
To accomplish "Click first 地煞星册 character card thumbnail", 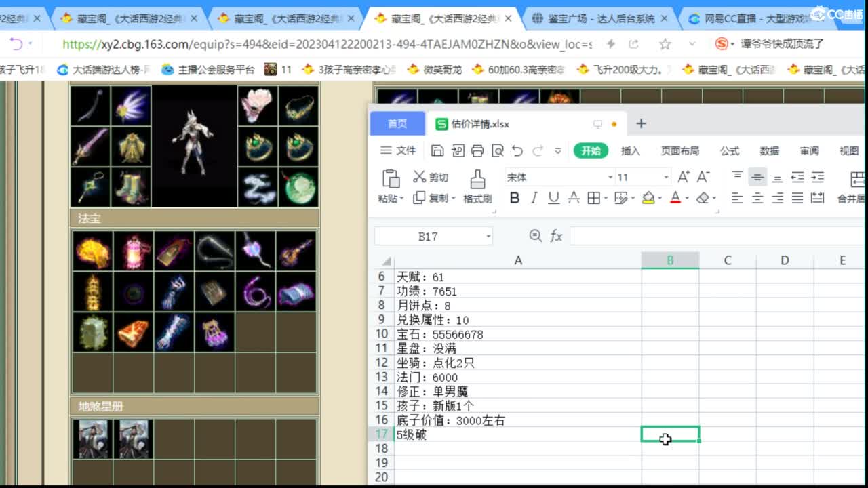I will click(93, 439).
